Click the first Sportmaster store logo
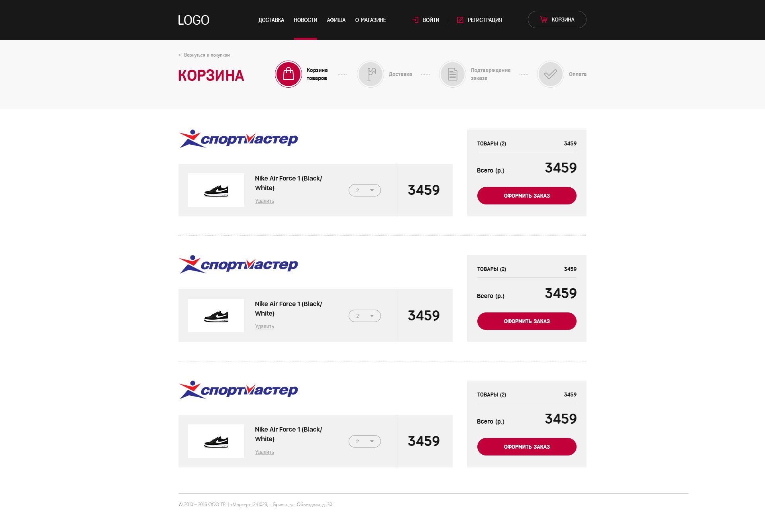The height and width of the screenshot is (532, 765). [238, 139]
